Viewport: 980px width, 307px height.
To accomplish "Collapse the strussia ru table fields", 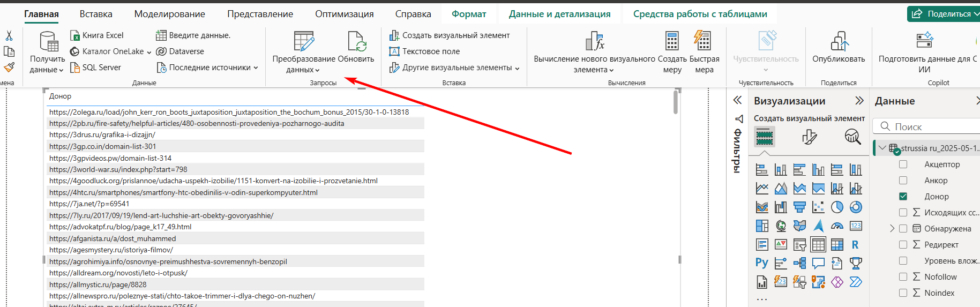I will click(x=882, y=148).
